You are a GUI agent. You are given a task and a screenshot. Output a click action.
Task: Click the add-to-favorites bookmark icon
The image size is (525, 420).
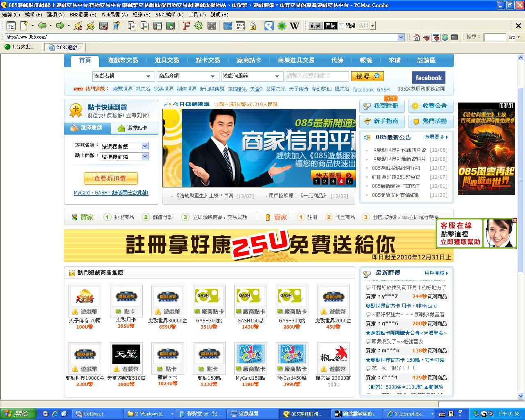116,26
